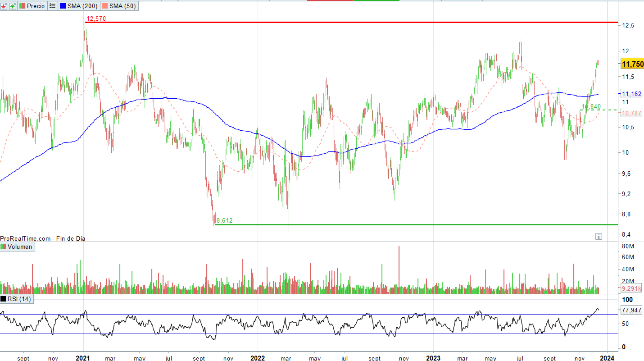644x361 pixels.
Task: Open the Precio price settings
Action: 36,6
